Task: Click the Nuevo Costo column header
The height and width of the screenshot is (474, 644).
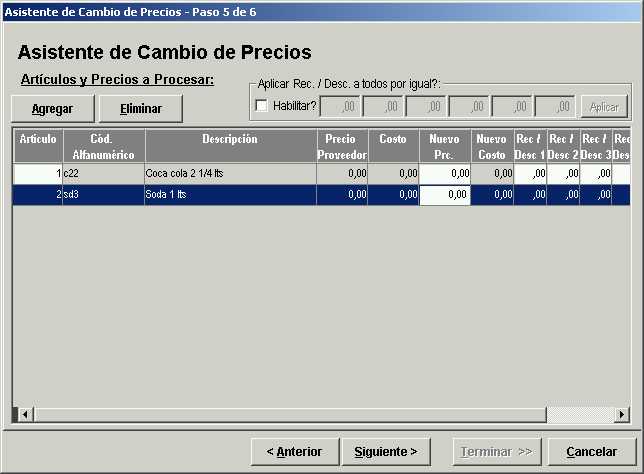Action: click(492, 146)
